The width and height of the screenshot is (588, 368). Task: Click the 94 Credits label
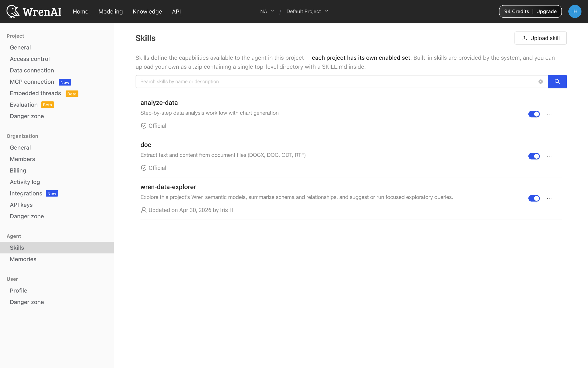pos(516,11)
